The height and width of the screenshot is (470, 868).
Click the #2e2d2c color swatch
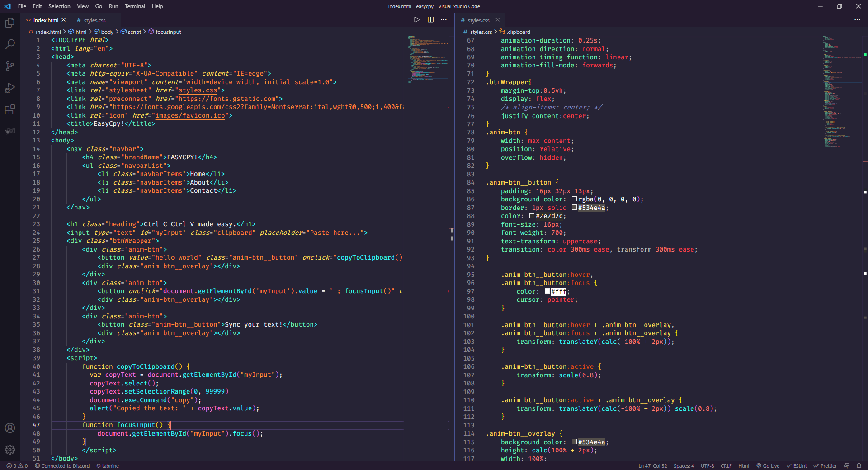532,216
